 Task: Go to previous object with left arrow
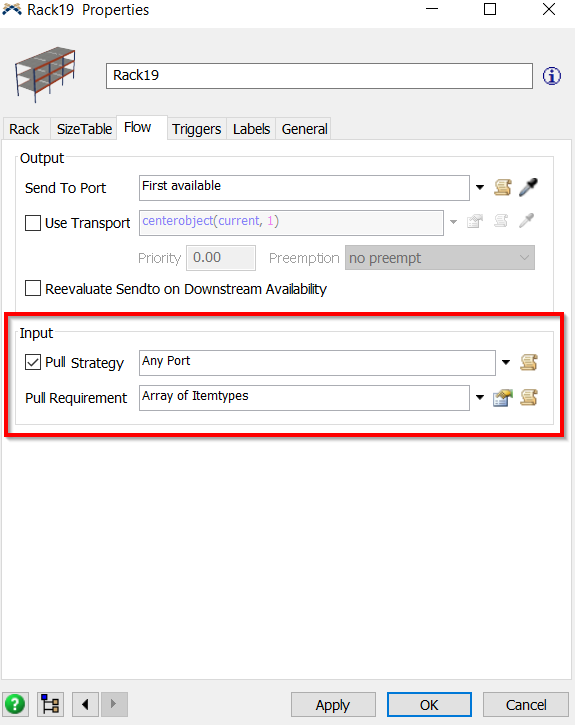pos(85,705)
